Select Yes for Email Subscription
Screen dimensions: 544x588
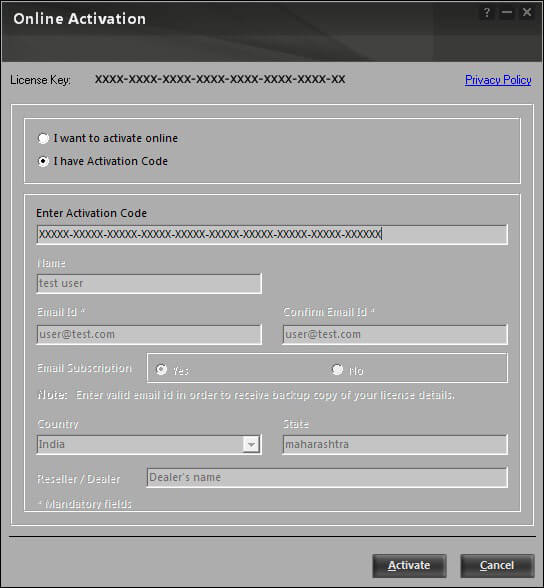point(162,369)
